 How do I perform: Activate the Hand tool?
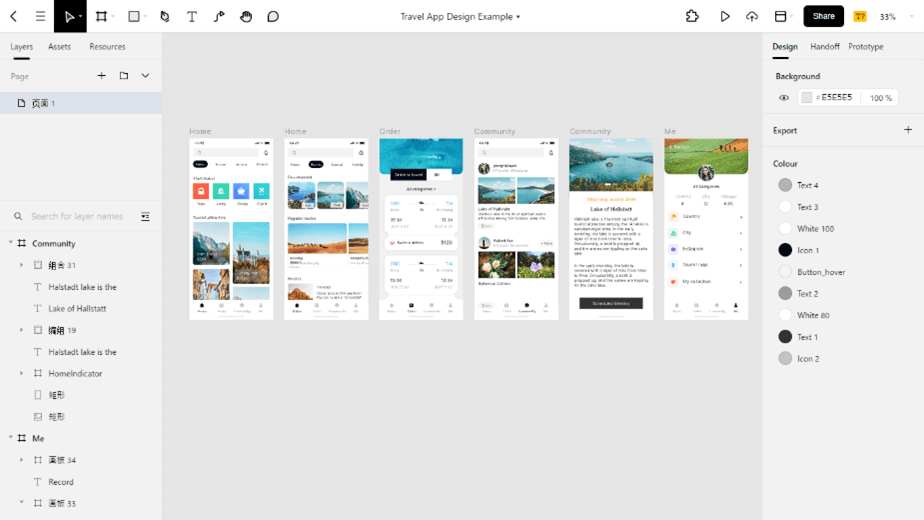[246, 17]
